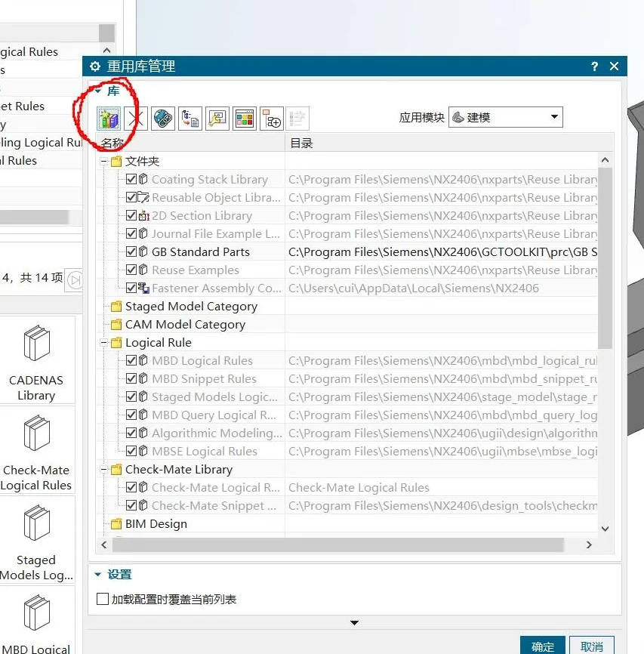Toggle the Coating Stack Library checkbox
644x654 pixels.
tap(131, 180)
